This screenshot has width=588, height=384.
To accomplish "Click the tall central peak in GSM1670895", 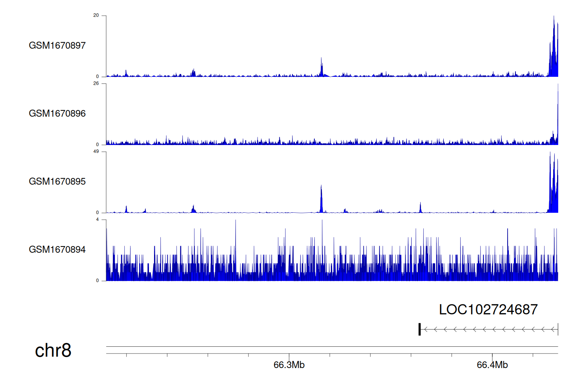I will pyautogui.click(x=321, y=200).
